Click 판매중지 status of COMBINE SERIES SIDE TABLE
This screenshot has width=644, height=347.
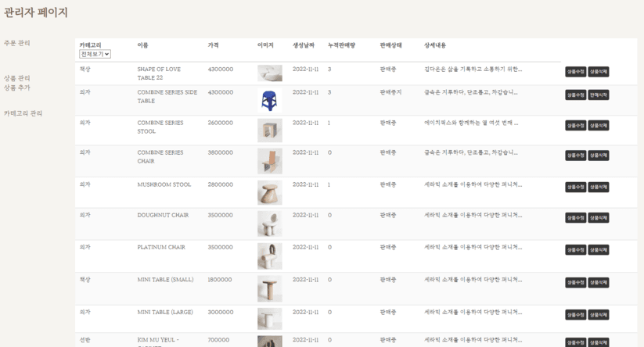[x=390, y=92]
